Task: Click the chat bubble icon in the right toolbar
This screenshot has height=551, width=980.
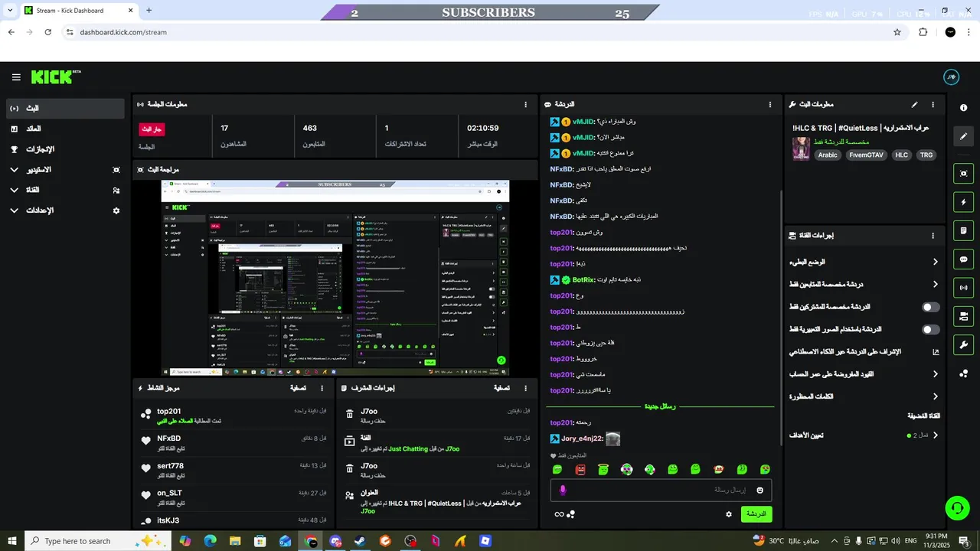Action: [964, 259]
